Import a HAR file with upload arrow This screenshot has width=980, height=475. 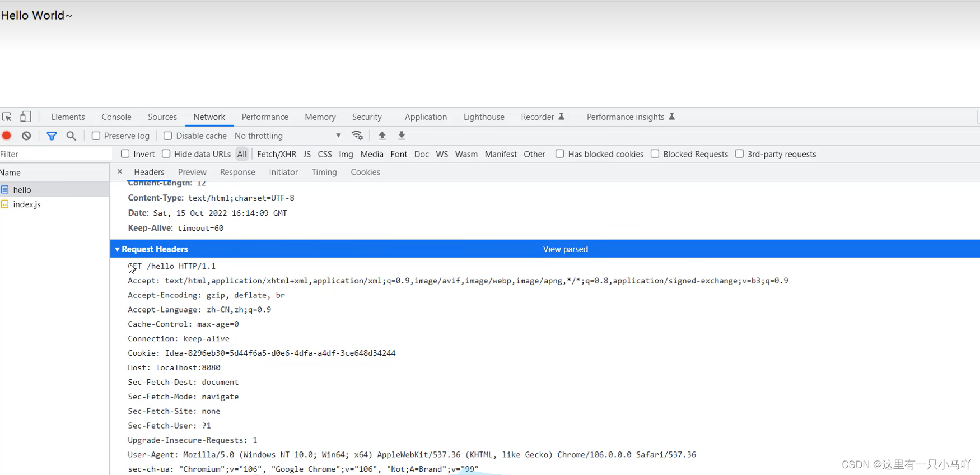tap(382, 136)
